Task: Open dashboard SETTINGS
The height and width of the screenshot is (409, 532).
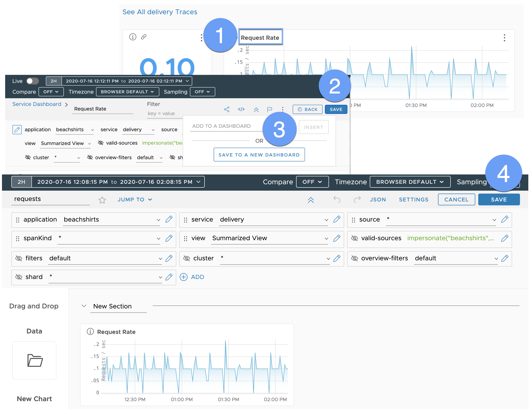Action: coord(414,200)
